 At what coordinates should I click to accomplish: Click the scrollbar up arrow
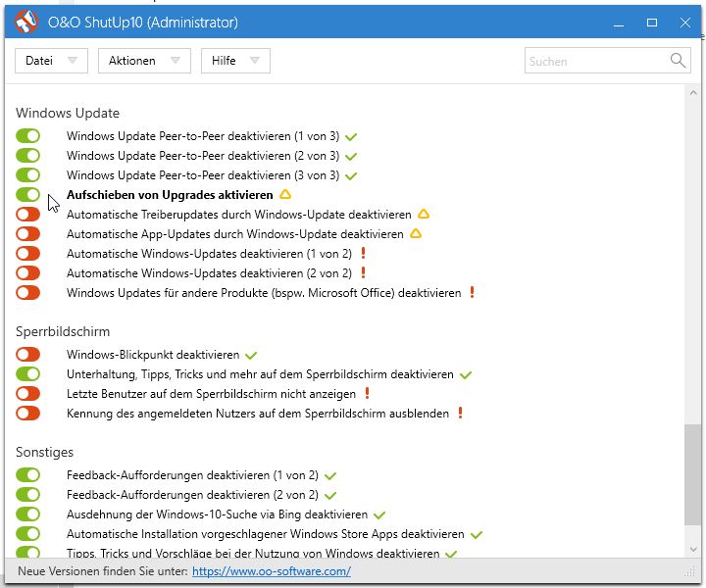point(693,93)
